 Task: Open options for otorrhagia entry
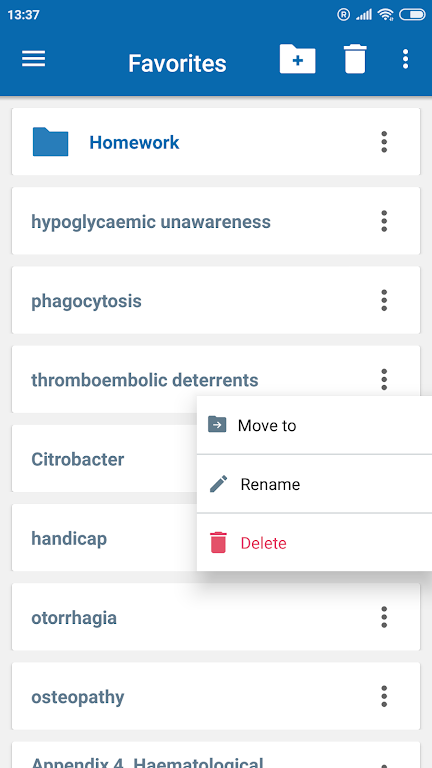pyautogui.click(x=384, y=617)
